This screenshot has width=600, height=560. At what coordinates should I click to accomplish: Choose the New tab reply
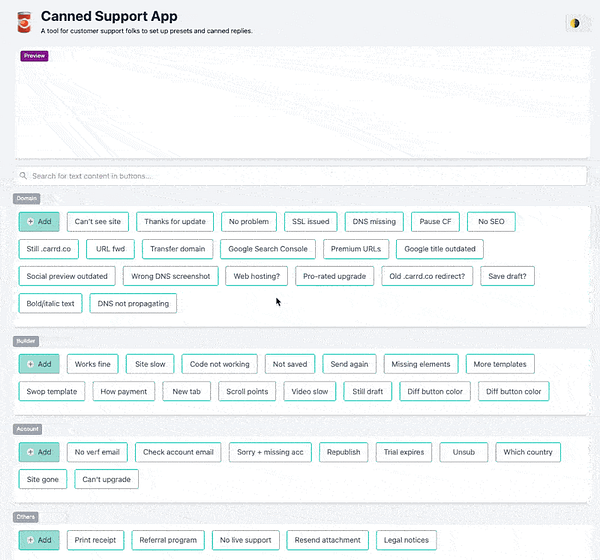[186, 391]
